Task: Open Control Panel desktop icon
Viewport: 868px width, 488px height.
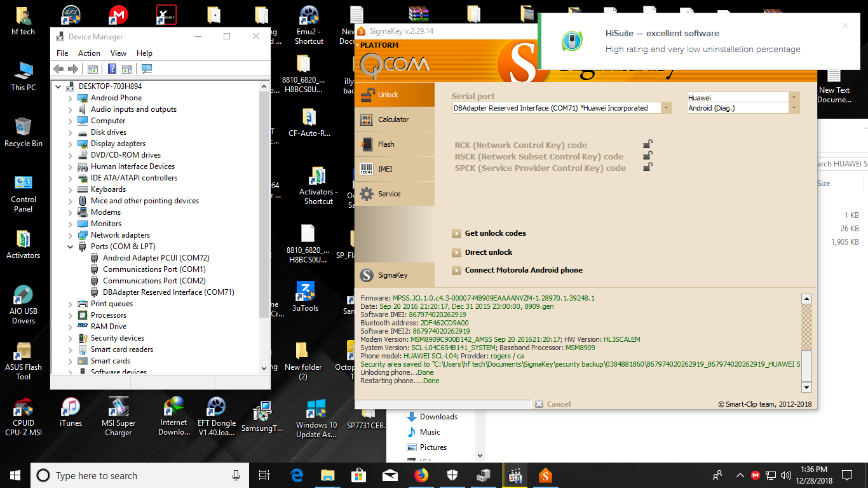Action: pos(24,193)
